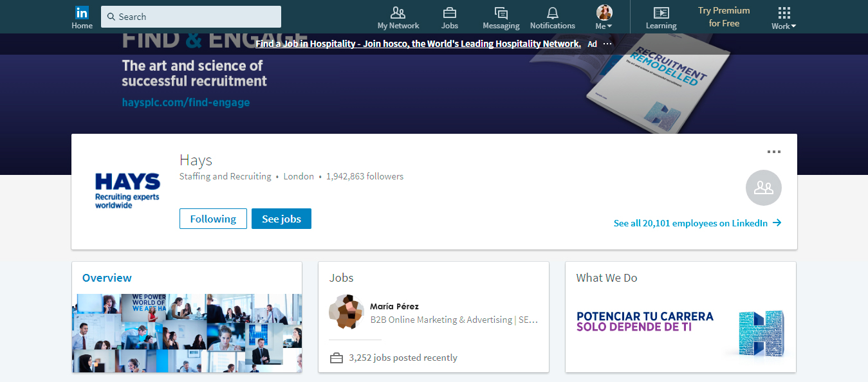
Task: Open Messaging from the top bar
Action: pyautogui.click(x=501, y=13)
